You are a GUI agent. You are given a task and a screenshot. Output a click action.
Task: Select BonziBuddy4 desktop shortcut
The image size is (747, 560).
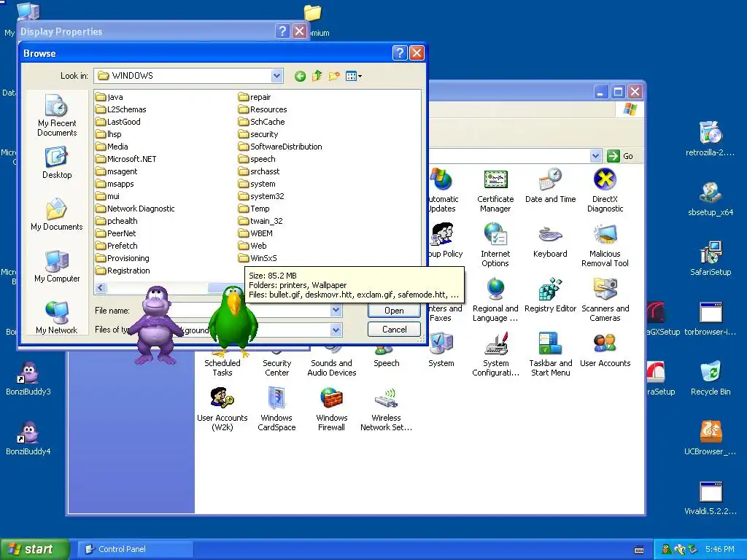[28, 439]
